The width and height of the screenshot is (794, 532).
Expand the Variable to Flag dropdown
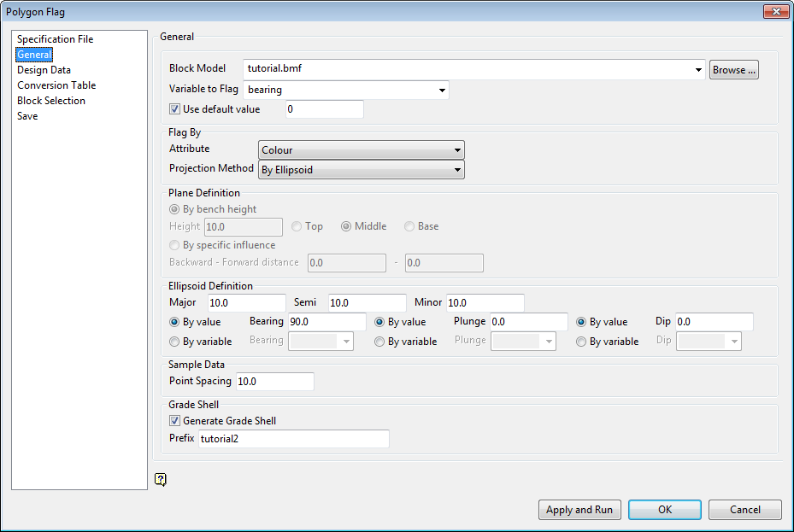pyautogui.click(x=443, y=89)
